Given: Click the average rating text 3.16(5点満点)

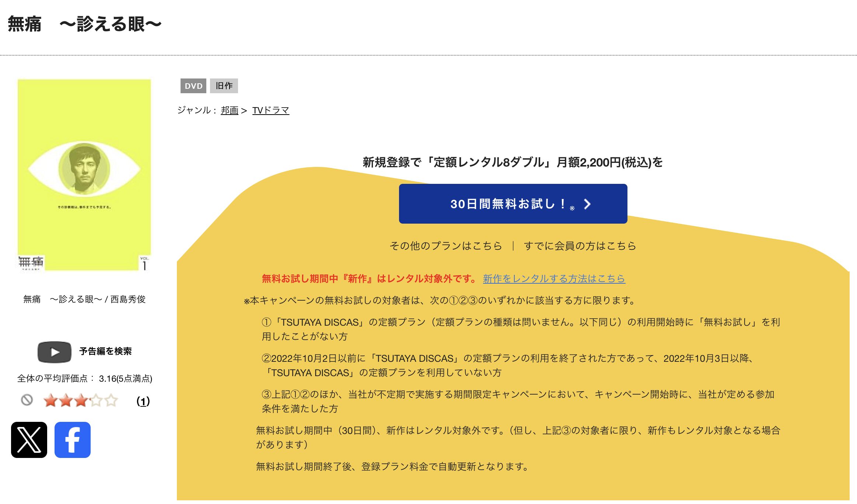Looking at the screenshot, I should point(126,378).
